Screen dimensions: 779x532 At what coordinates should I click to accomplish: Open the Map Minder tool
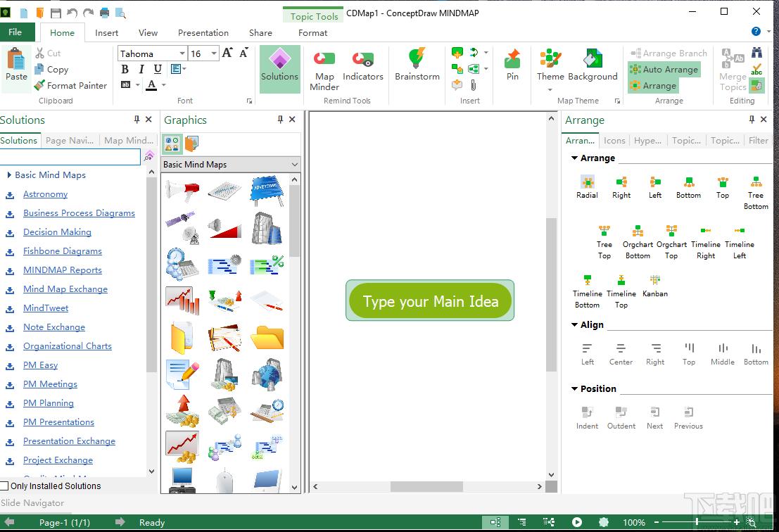(324, 70)
